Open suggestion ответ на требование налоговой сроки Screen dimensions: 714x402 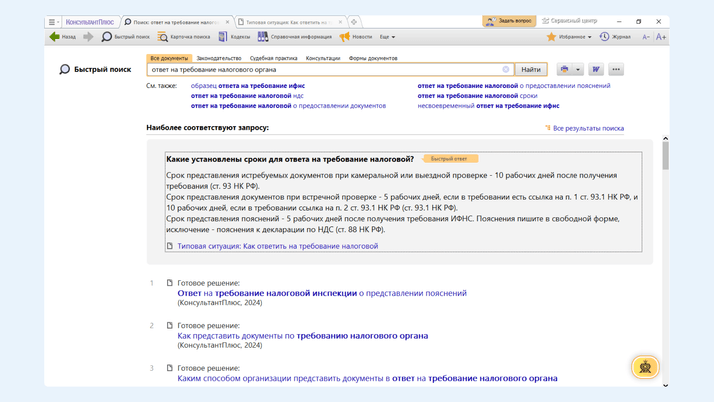pos(477,96)
